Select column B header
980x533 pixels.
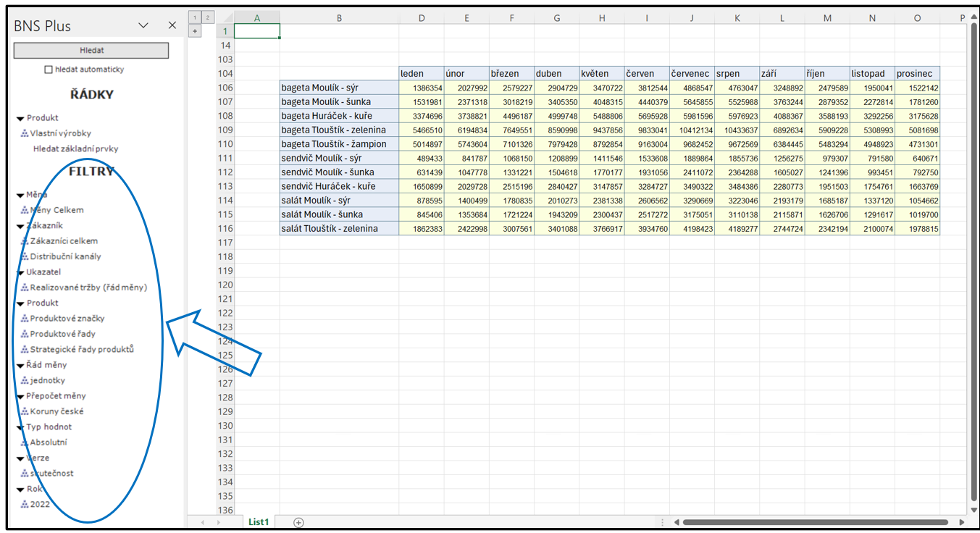point(339,18)
